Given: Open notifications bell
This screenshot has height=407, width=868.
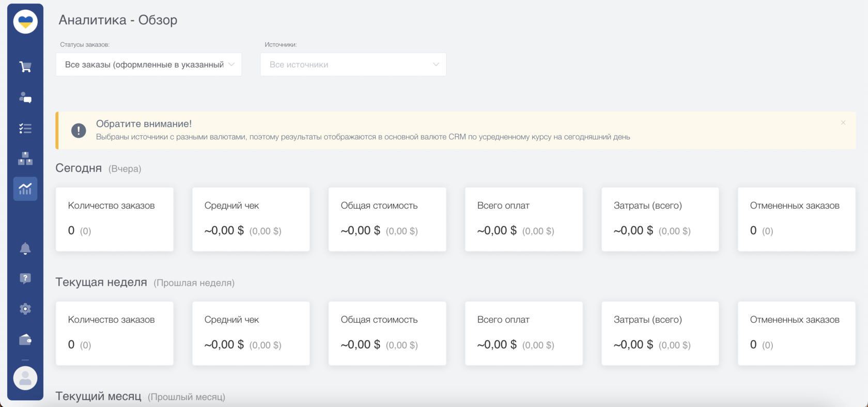Looking at the screenshot, I should point(25,248).
